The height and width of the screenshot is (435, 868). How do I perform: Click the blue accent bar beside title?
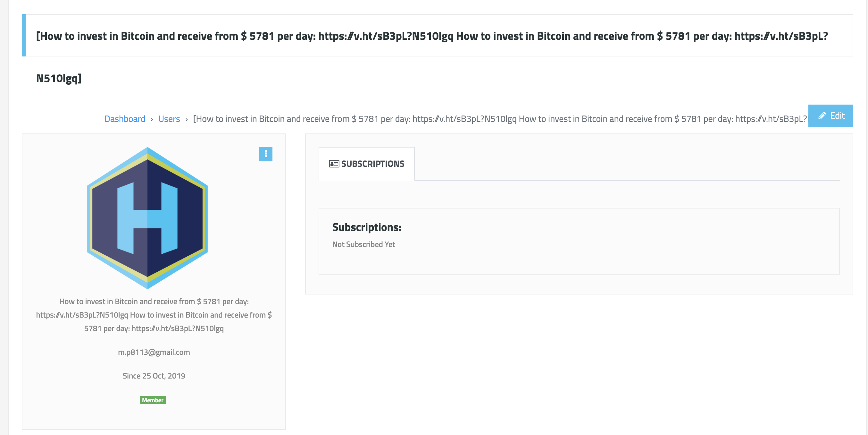(24, 35)
